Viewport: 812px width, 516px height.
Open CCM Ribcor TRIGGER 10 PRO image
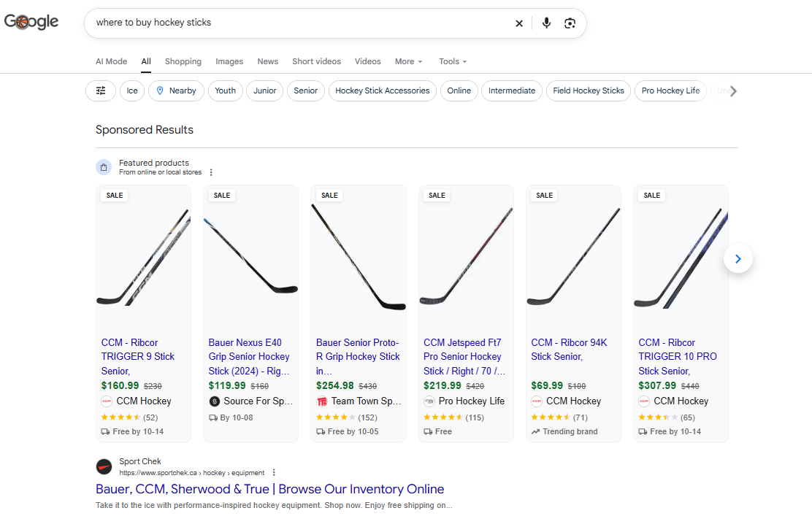click(x=681, y=257)
